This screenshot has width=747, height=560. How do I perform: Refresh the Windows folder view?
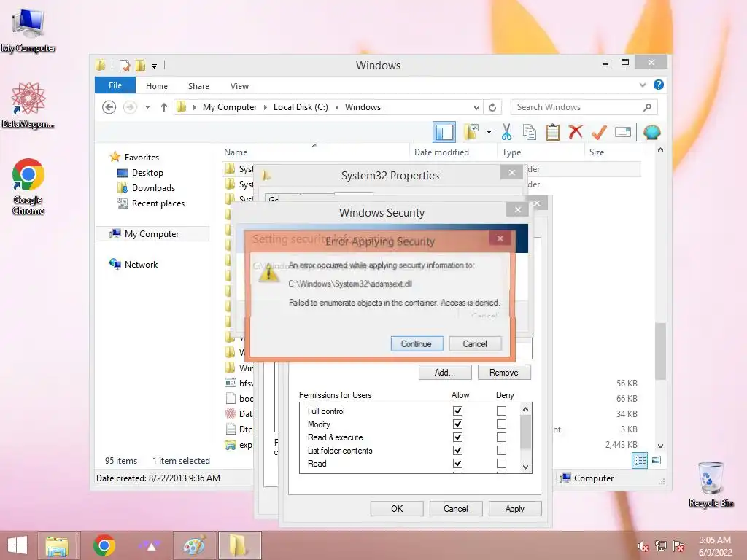coord(492,107)
